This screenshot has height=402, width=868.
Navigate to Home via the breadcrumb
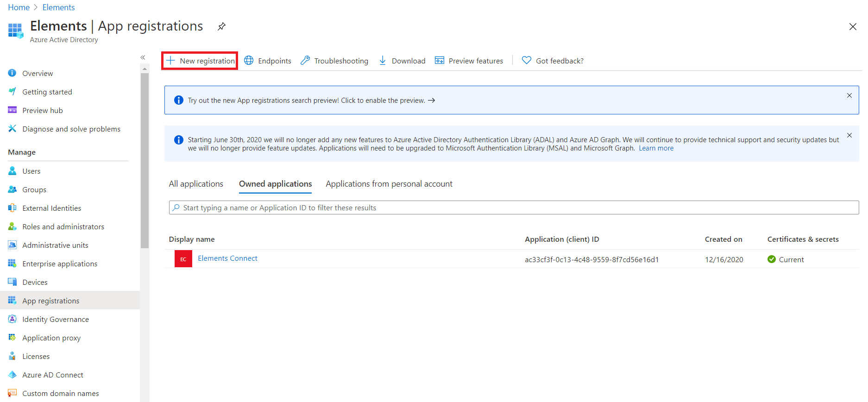19,7
